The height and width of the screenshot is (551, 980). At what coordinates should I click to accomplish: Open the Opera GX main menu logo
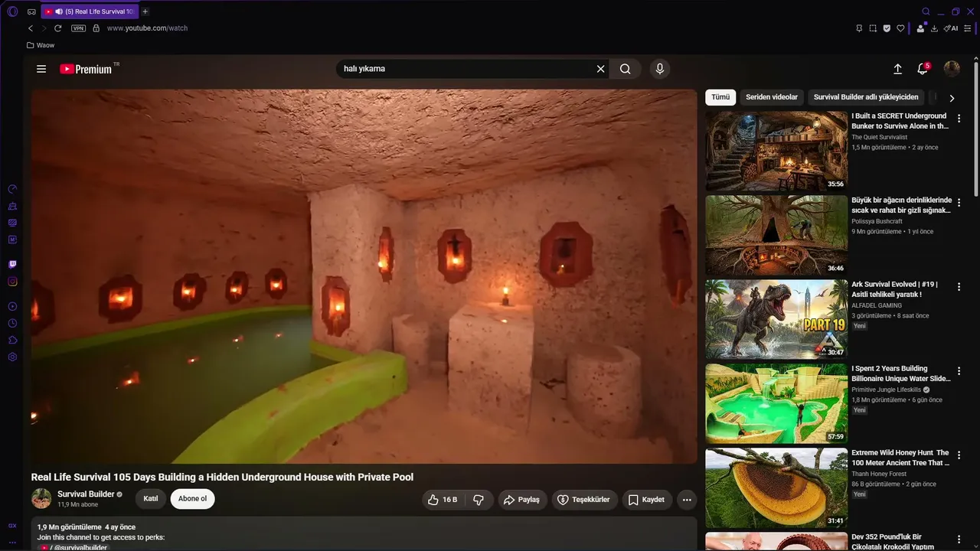12,11
